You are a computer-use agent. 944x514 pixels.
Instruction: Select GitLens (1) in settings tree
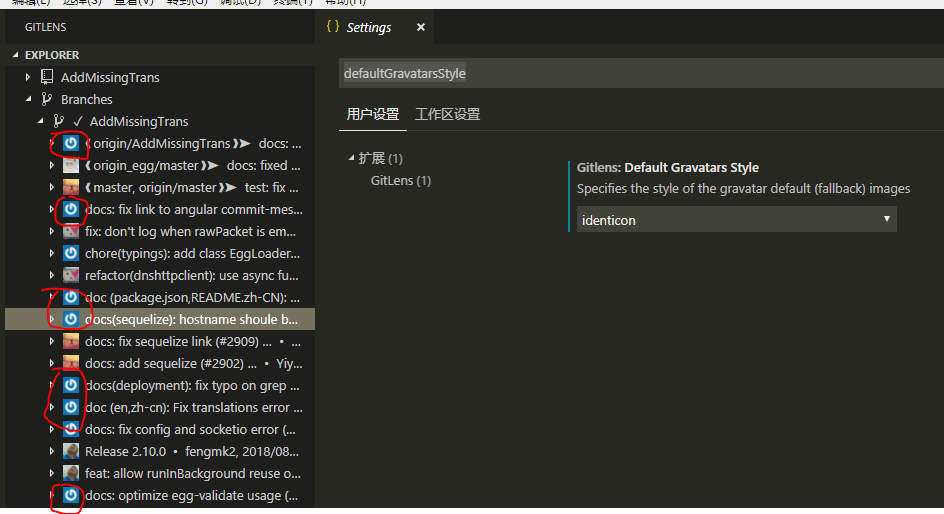click(x=401, y=181)
